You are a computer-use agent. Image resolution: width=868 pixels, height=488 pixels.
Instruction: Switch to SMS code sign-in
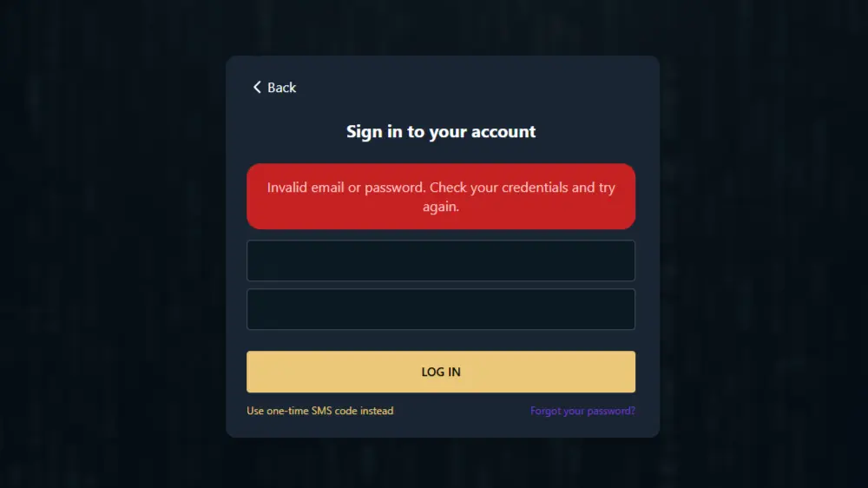click(319, 411)
